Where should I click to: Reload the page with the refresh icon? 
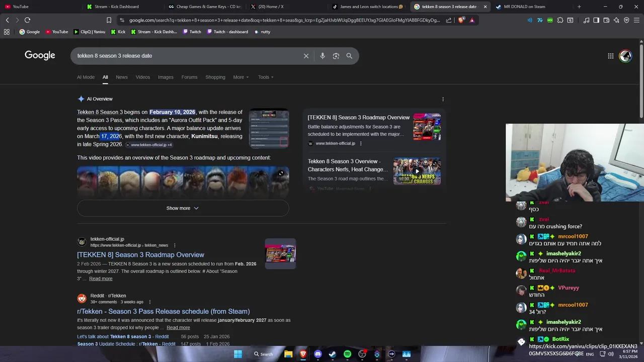pos(27,20)
